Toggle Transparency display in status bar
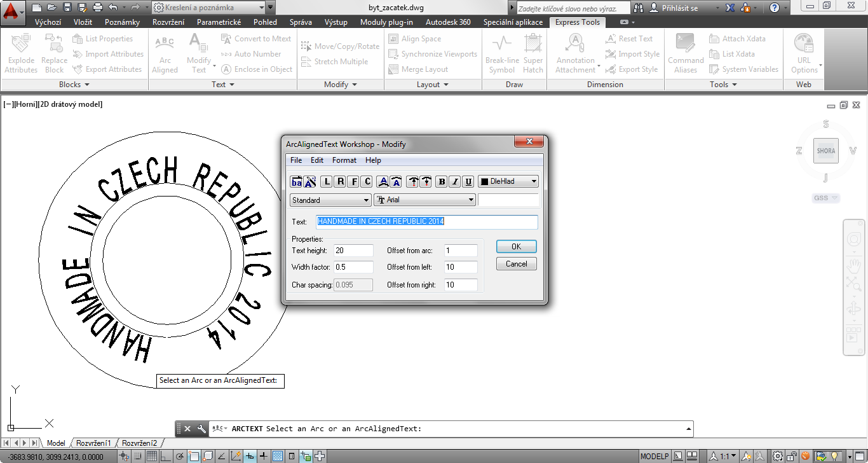 pyautogui.click(x=278, y=456)
